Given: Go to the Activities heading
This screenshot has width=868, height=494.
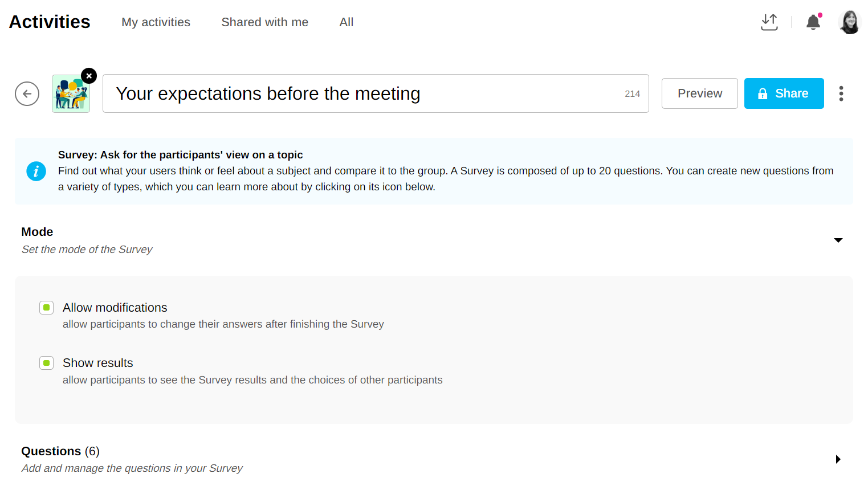Looking at the screenshot, I should [x=50, y=22].
